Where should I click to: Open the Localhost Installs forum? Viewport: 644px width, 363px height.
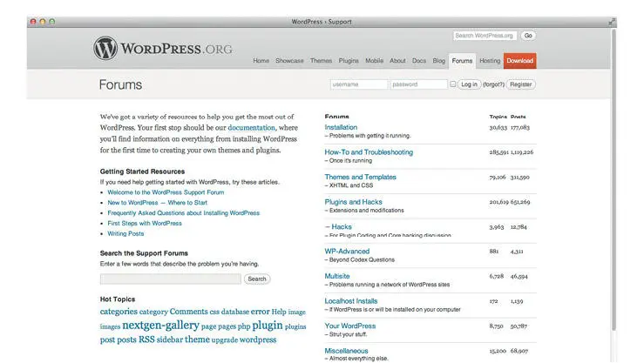pyautogui.click(x=350, y=301)
